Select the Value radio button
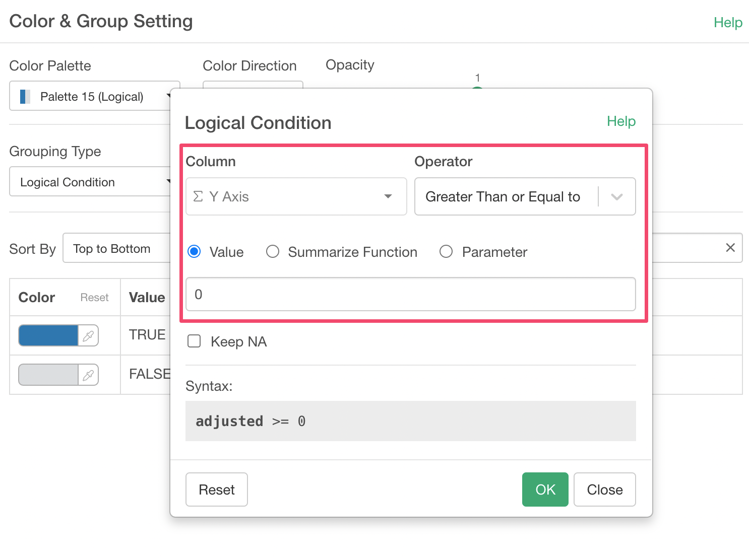749x560 pixels. (194, 252)
